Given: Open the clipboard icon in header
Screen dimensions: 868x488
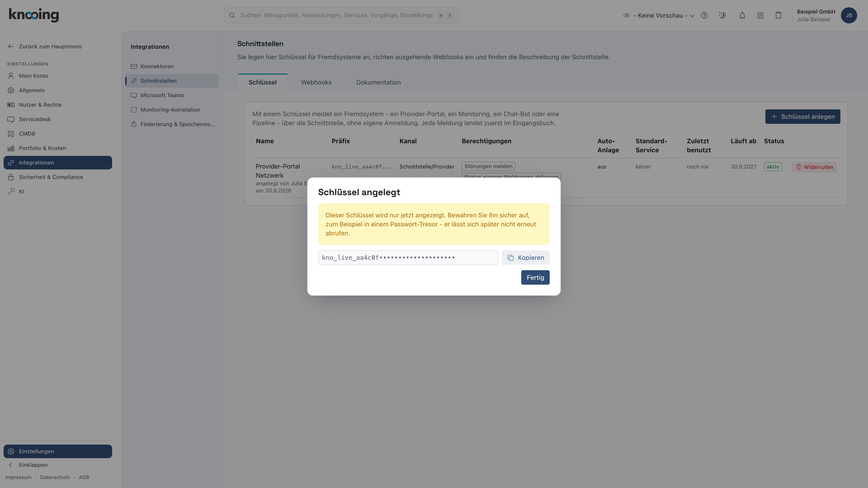Looking at the screenshot, I should click(x=778, y=16).
